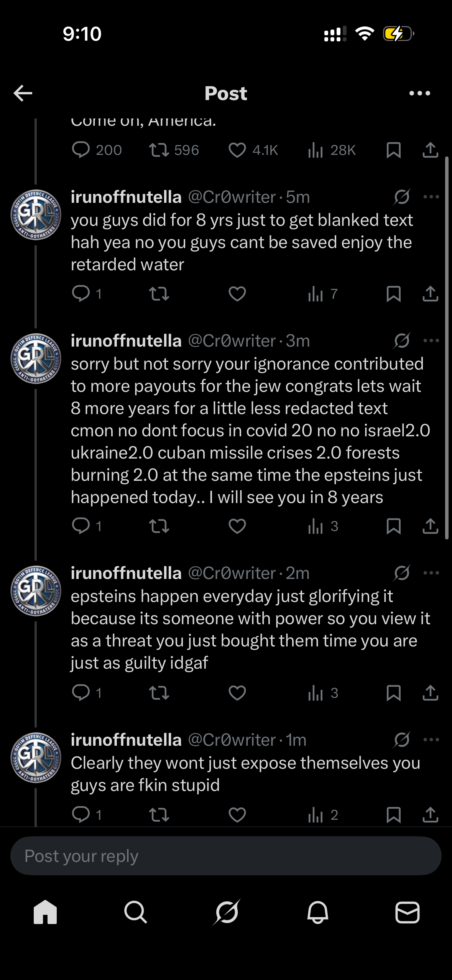
Task: Tap the back arrow in the Post header
Action: pyautogui.click(x=23, y=93)
